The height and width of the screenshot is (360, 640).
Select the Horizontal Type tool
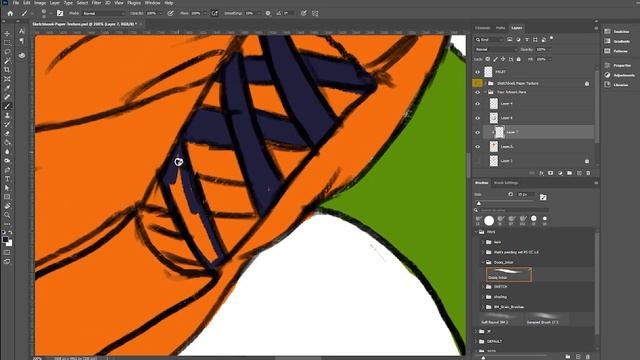(7, 179)
